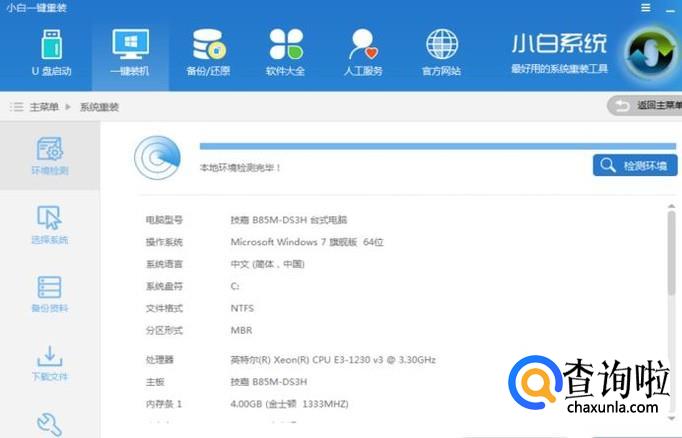Click the 操作系统 label
The image size is (682, 438).
(164, 242)
